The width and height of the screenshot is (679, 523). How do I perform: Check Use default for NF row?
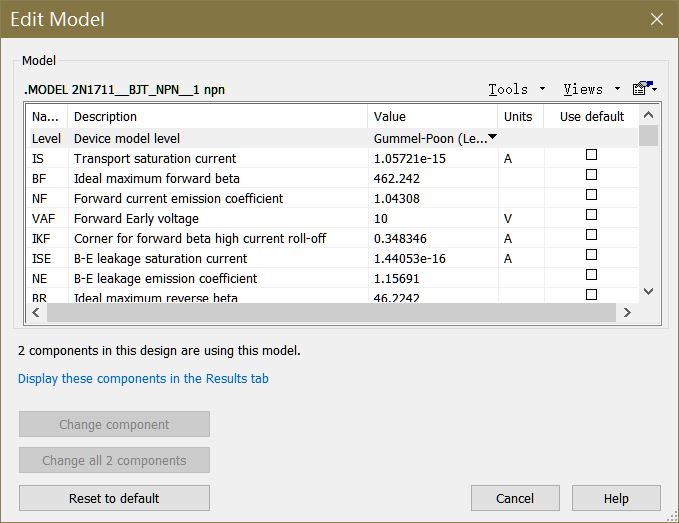(591, 194)
